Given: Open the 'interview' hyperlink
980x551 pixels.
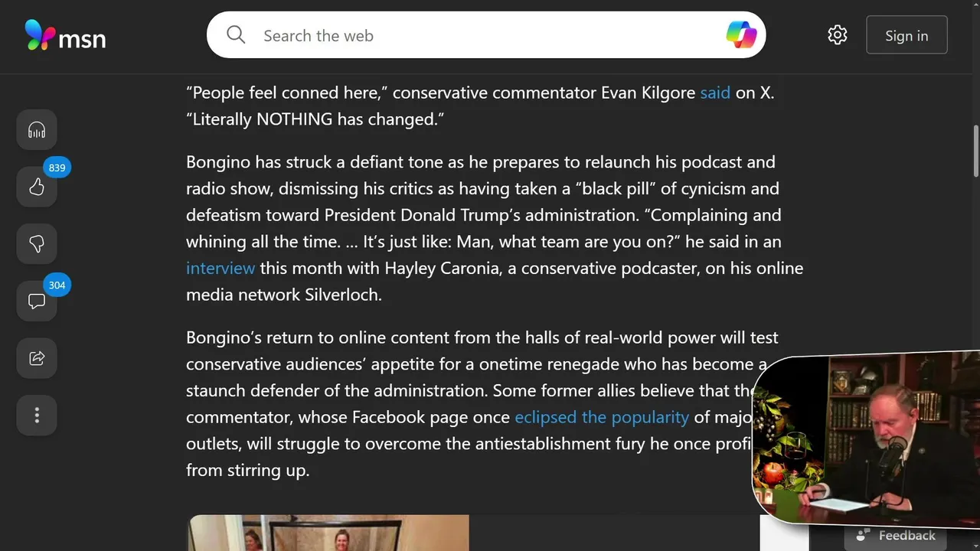Looking at the screenshot, I should click(x=220, y=268).
